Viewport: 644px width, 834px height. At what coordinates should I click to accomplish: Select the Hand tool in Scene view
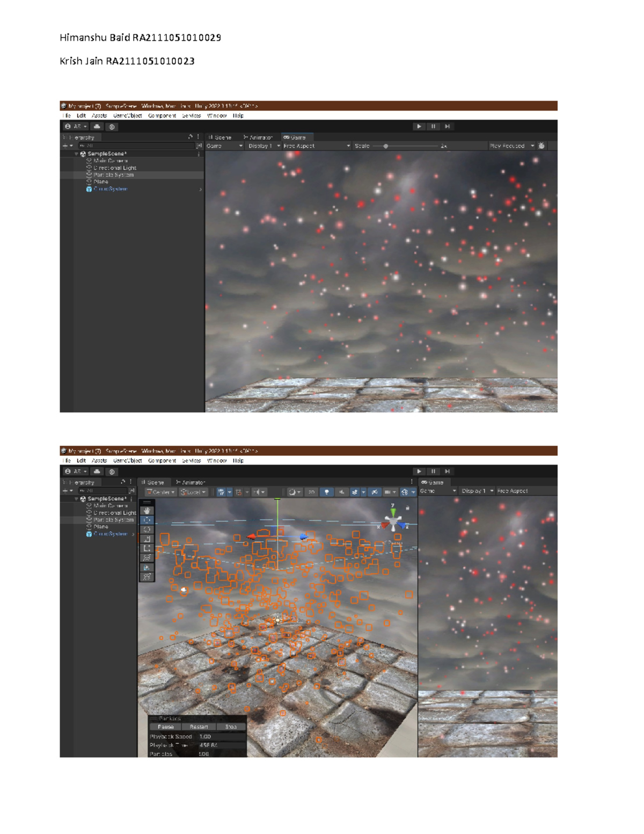pyautogui.click(x=147, y=511)
